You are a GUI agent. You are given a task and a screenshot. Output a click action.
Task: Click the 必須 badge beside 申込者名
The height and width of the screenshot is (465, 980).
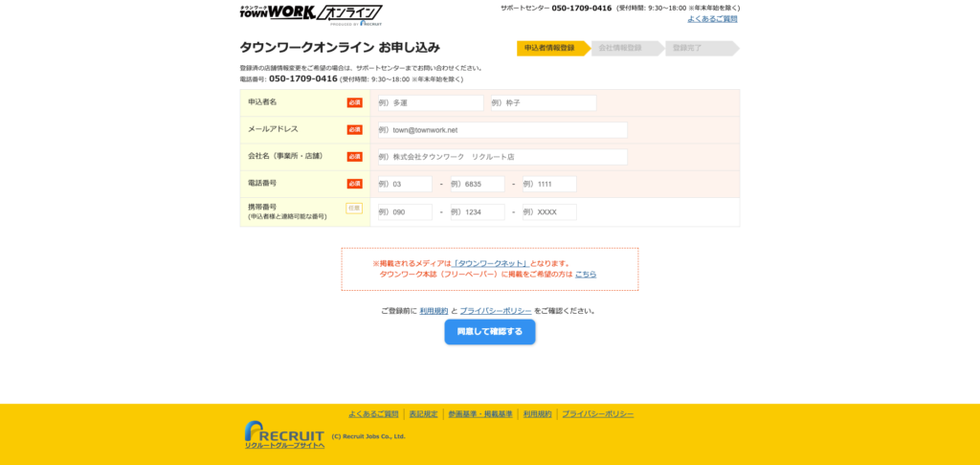[x=354, y=102]
